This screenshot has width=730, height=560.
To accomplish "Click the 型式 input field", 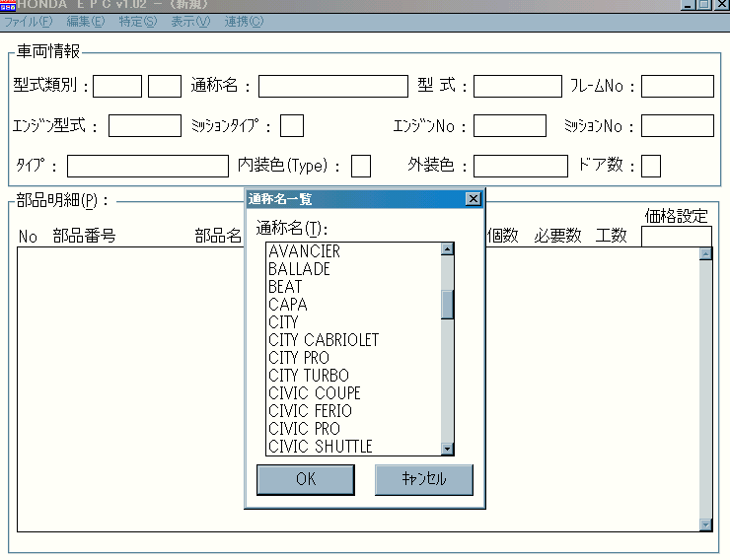I will [518, 86].
